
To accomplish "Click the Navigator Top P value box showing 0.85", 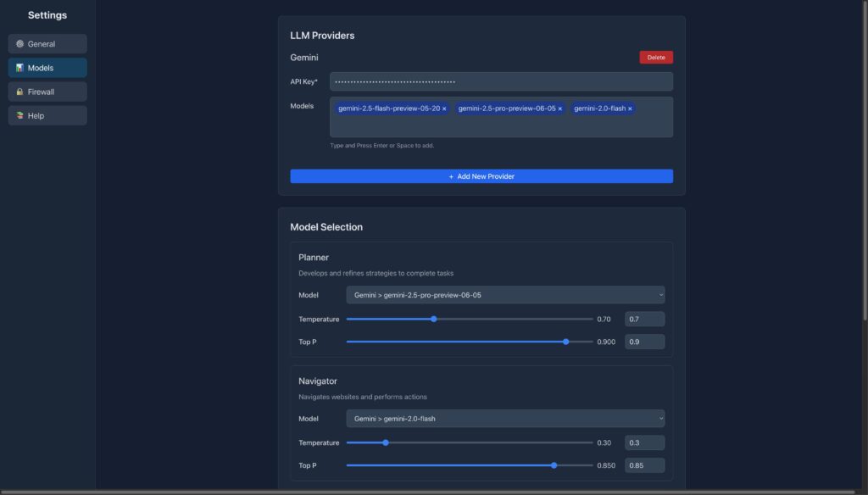I will [644, 464].
